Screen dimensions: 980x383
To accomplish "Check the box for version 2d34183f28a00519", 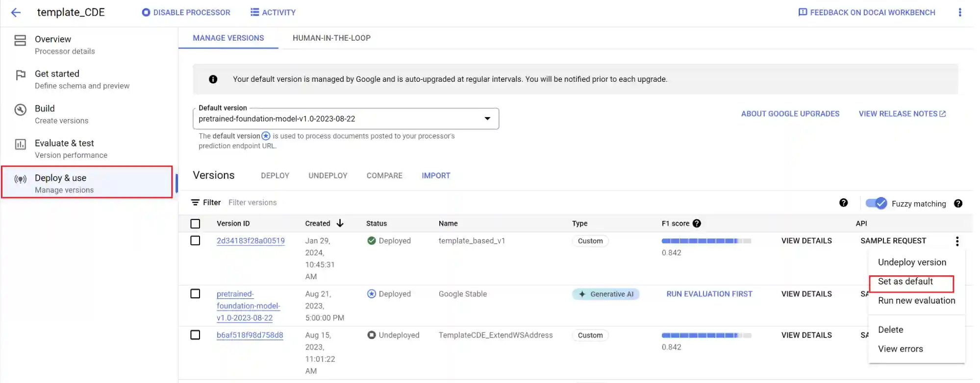I will point(195,241).
